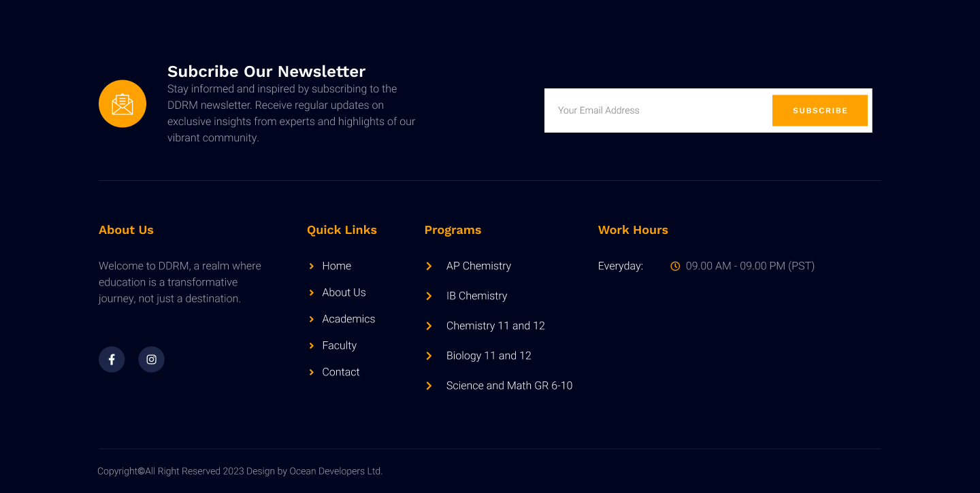Image resolution: width=980 pixels, height=493 pixels.
Task: Select the IB Chemistry program link
Action: coord(476,296)
